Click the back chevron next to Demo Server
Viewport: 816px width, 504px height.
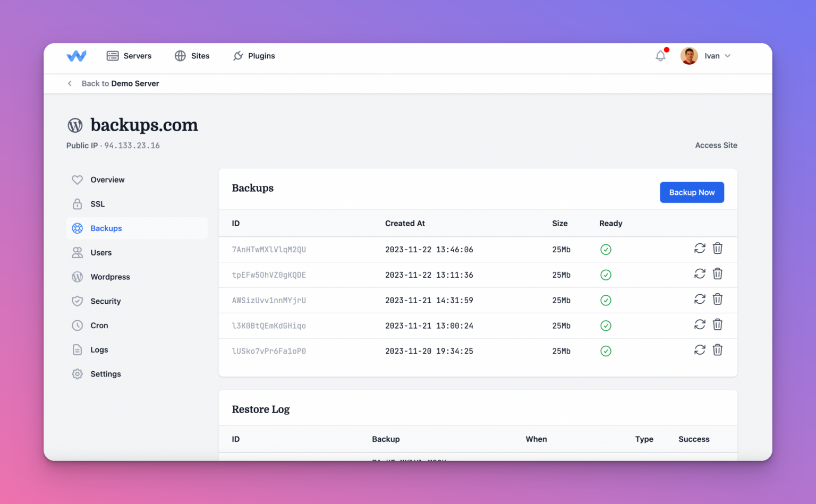point(70,83)
